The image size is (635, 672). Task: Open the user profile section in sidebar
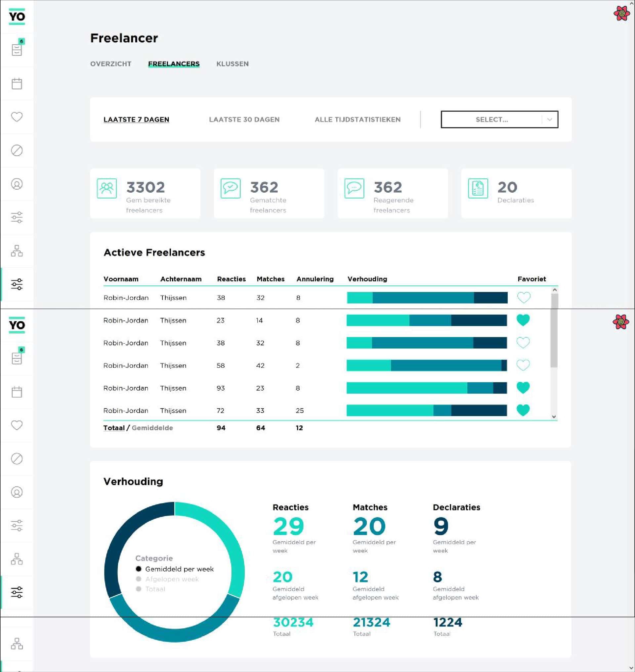pyautogui.click(x=17, y=185)
